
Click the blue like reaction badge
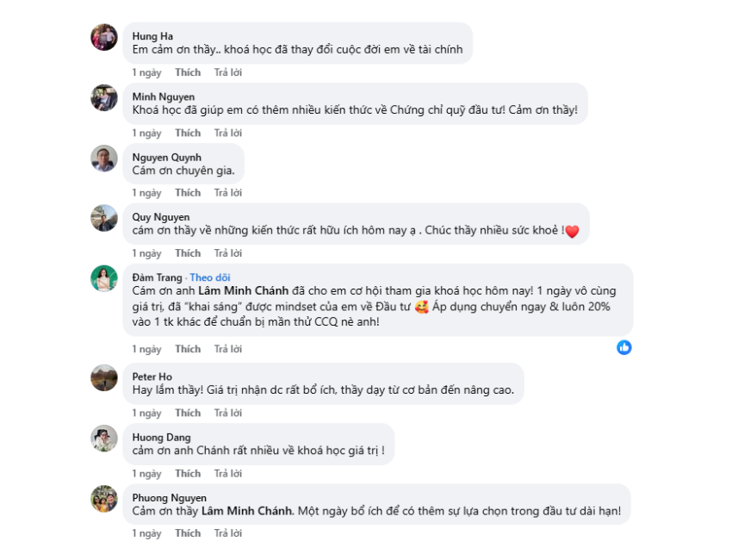(624, 347)
